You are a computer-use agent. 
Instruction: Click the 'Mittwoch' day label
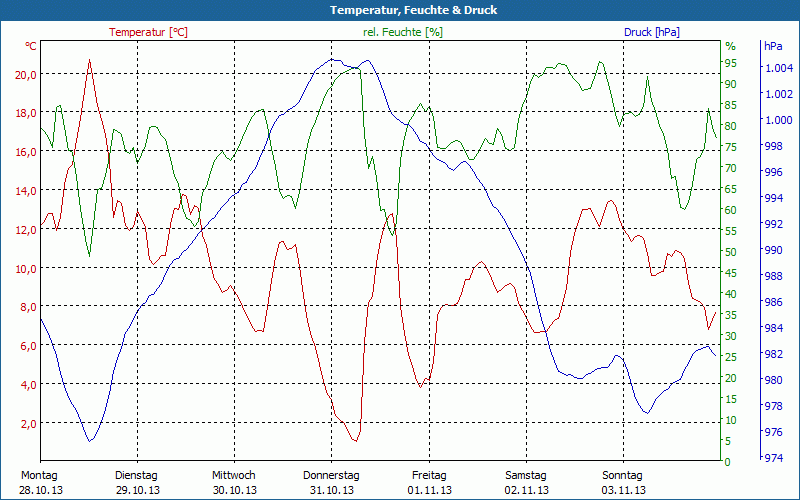point(234,476)
